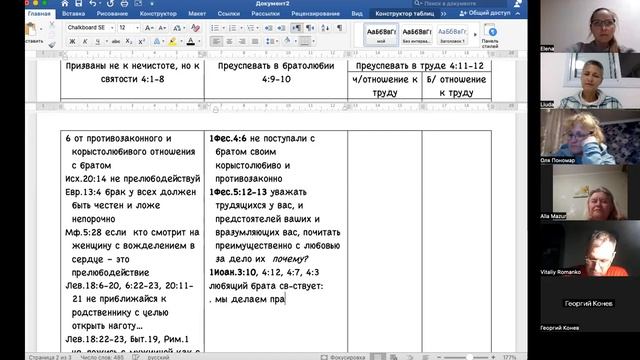Align text right
This screenshot has height=360, width=640.
tap(242, 41)
